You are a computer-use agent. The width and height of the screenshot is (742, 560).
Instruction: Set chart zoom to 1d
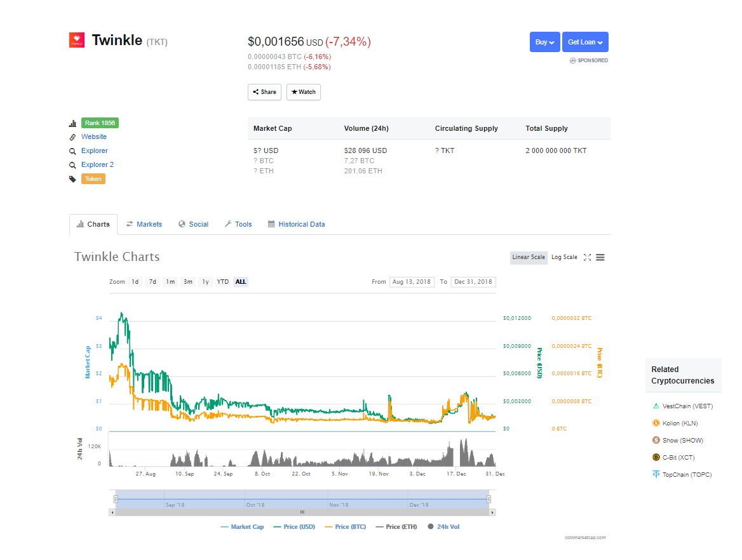click(135, 282)
